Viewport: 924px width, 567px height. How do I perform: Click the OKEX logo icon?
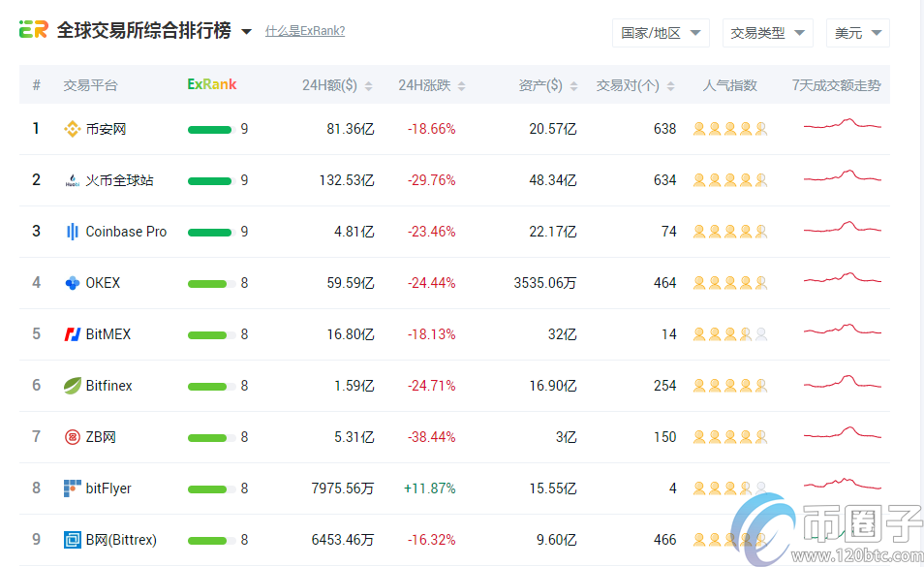[72, 283]
